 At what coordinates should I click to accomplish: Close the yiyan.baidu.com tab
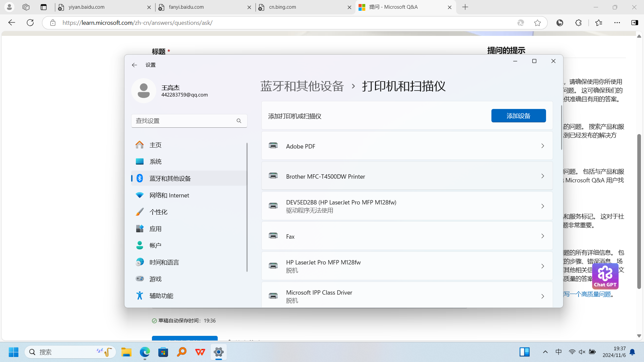(149, 7)
